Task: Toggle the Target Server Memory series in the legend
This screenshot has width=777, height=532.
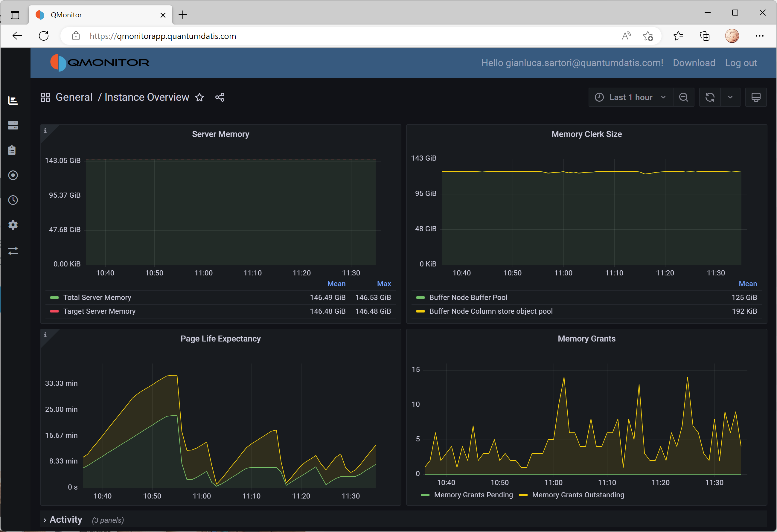Action: [x=99, y=311]
